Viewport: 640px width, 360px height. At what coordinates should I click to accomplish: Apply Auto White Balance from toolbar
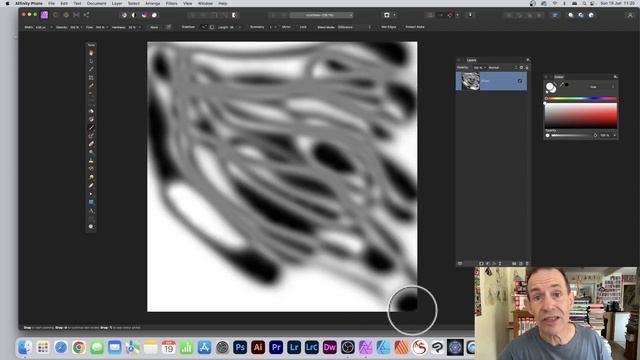[154, 15]
